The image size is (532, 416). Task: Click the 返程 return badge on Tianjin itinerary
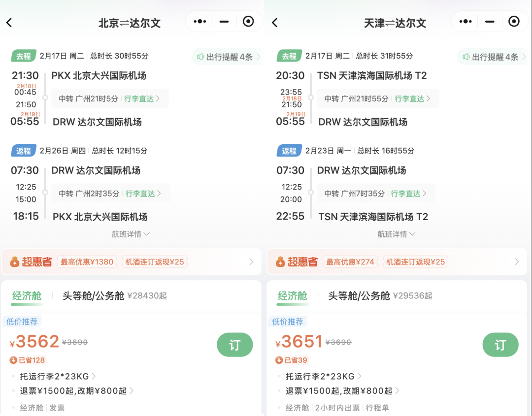pyautogui.click(x=289, y=151)
